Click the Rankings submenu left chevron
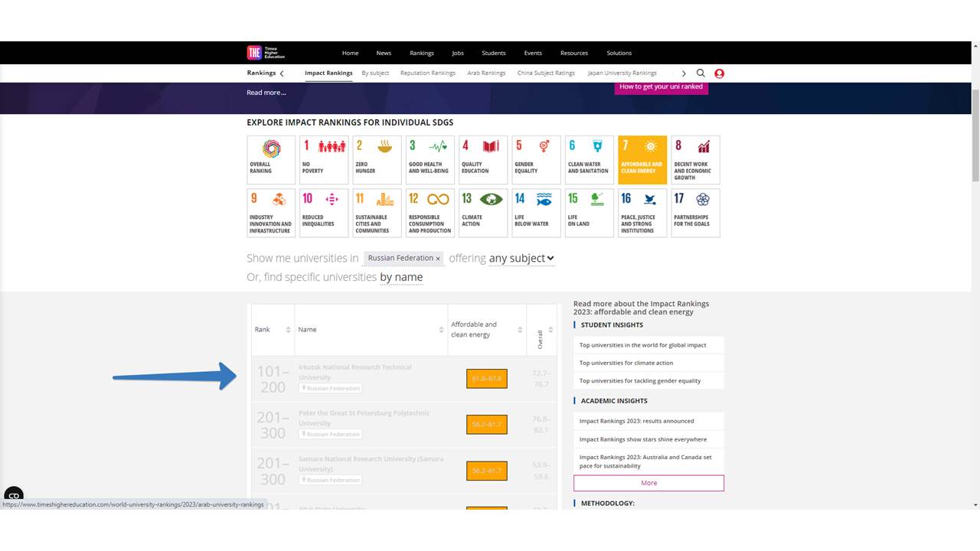This screenshot has width=980, height=551. pyautogui.click(x=282, y=73)
